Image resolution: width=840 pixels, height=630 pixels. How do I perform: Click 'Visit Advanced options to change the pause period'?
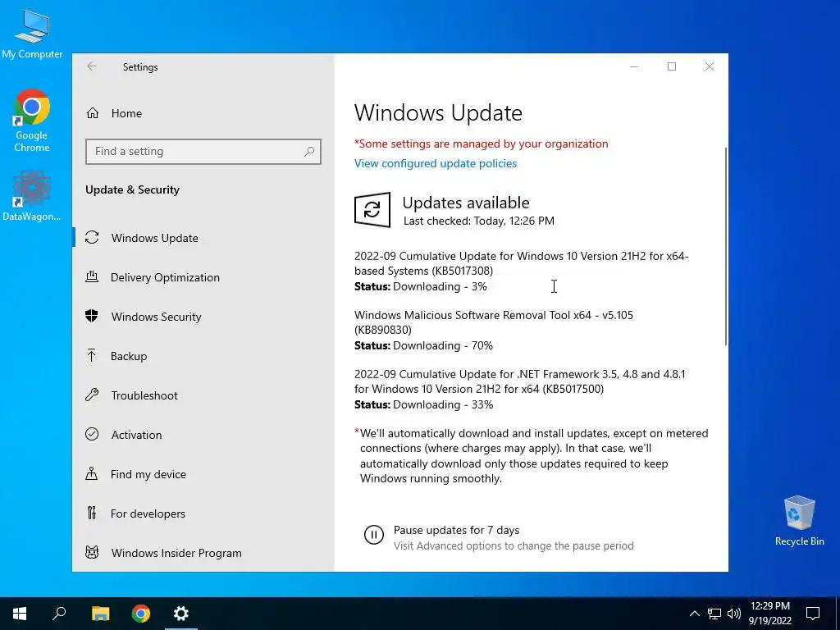pyautogui.click(x=514, y=546)
